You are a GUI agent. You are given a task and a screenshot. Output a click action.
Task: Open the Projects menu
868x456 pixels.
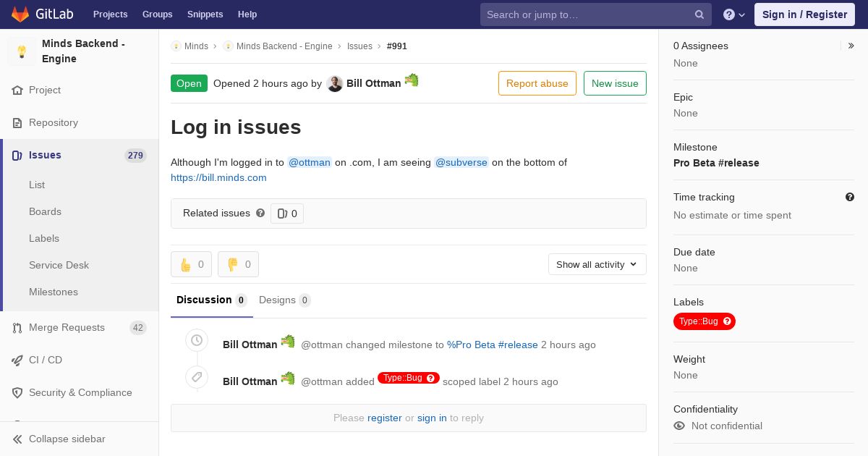coord(110,14)
